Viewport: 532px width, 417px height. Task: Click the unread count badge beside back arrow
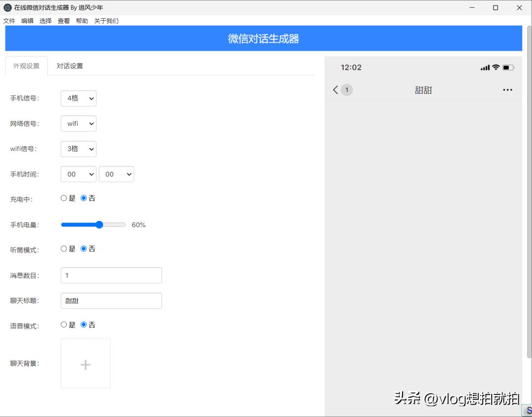point(346,90)
